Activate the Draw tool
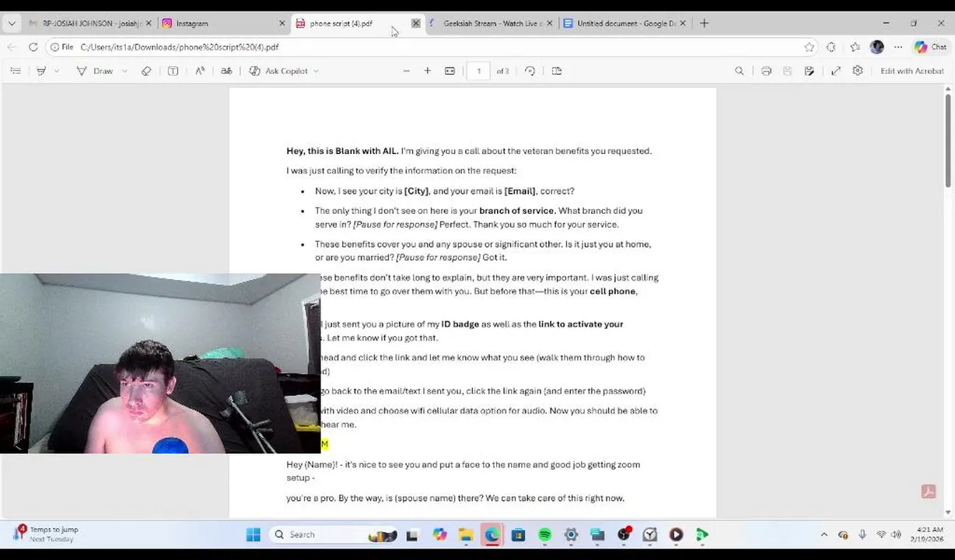 95,71
